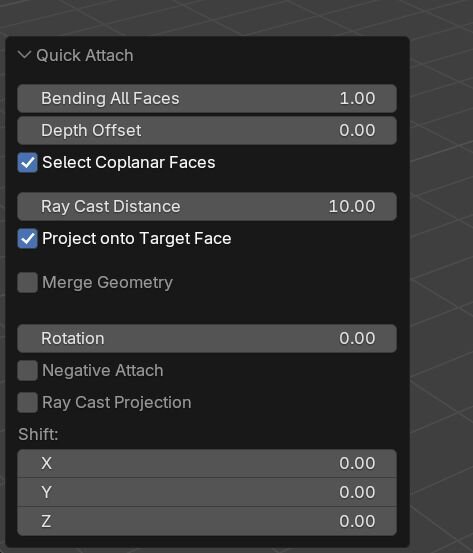Screen dimensions: 473x553
Task: Click the Shift Y value field
Action: point(207,492)
